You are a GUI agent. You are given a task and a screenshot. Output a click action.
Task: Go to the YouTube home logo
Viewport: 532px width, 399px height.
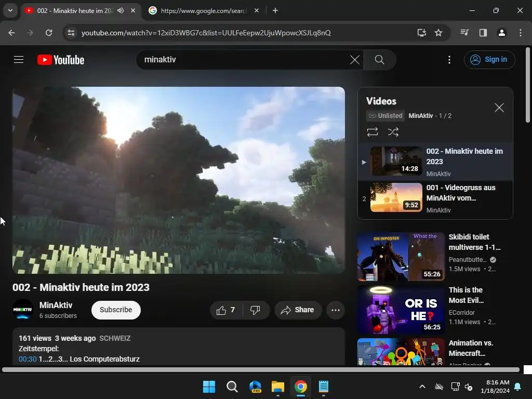(x=61, y=60)
